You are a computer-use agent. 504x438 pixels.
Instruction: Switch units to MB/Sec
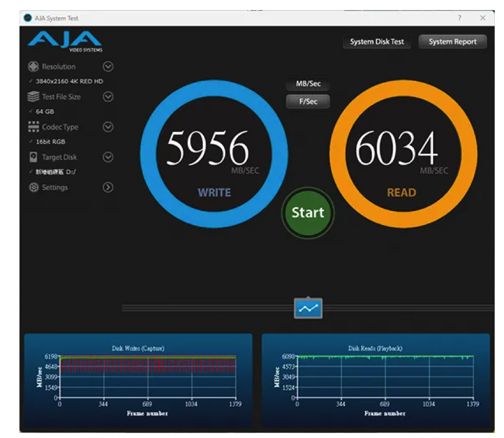(x=308, y=84)
